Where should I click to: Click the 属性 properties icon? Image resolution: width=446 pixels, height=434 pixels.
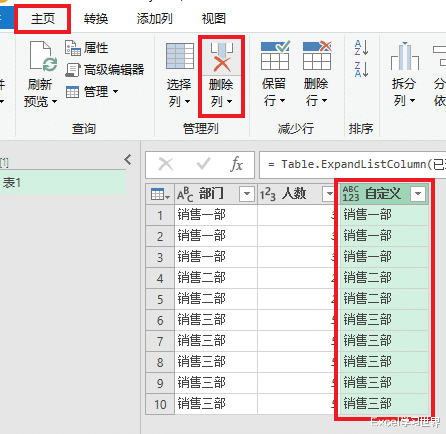click(x=73, y=48)
